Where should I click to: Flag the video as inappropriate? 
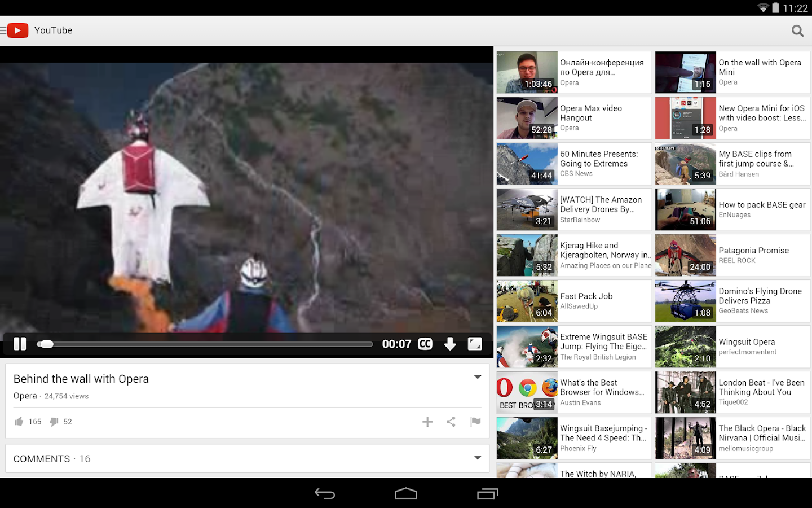point(475,422)
